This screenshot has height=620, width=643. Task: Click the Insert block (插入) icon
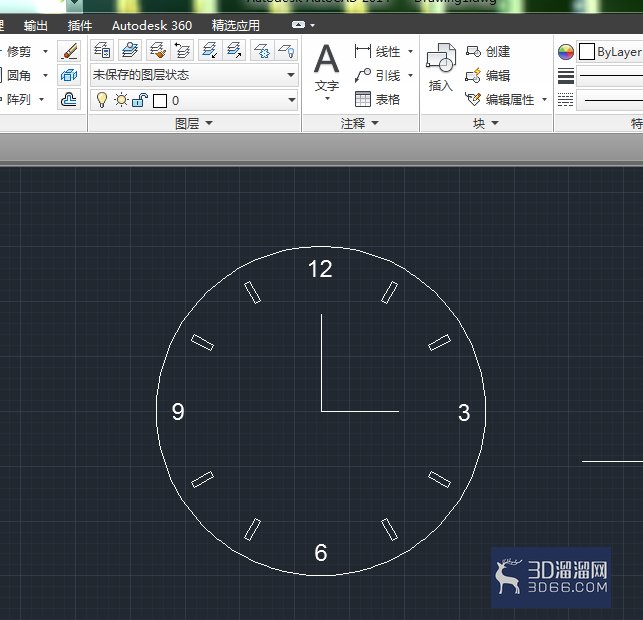[441, 58]
